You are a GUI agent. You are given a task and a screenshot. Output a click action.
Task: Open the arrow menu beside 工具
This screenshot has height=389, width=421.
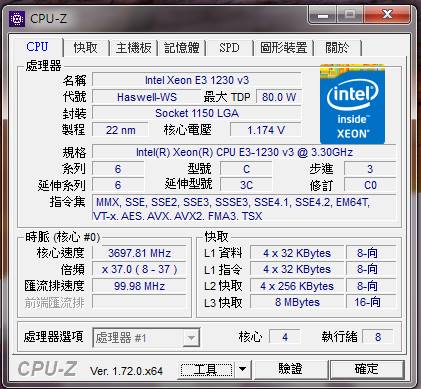coord(243,369)
